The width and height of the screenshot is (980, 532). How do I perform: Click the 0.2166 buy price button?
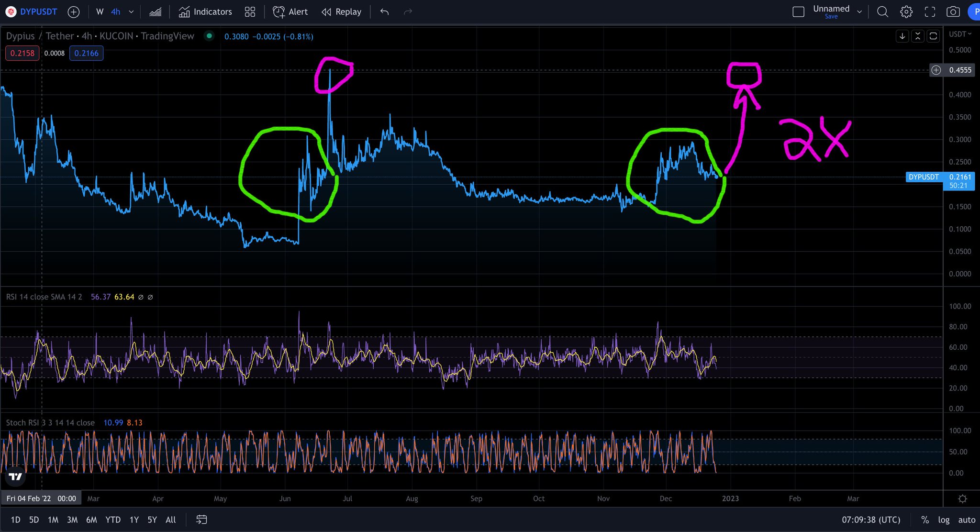pos(86,53)
